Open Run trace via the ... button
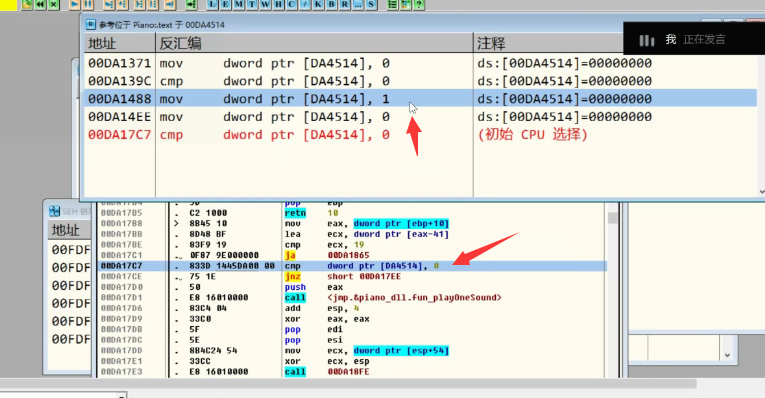 point(358,4)
